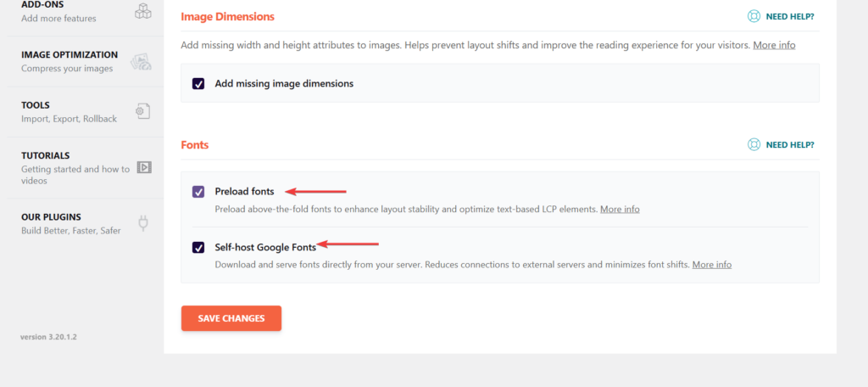Screen dimensions: 868x387
Task: Click the Self-host Google Fonts label text
Action: coord(265,247)
